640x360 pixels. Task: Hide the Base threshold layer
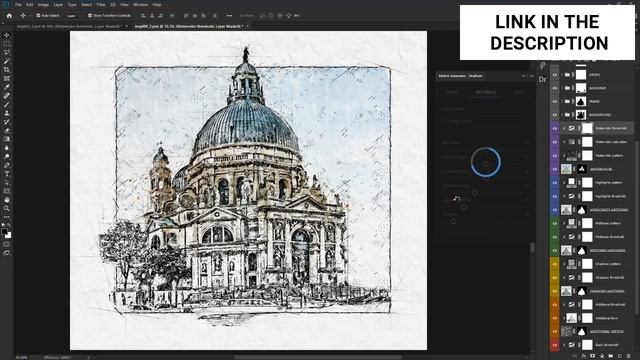coord(554,345)
